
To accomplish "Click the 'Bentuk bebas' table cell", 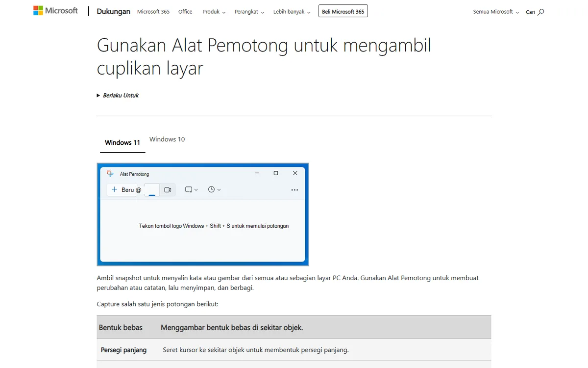I will pyautogui.click(x=121, y=327).
